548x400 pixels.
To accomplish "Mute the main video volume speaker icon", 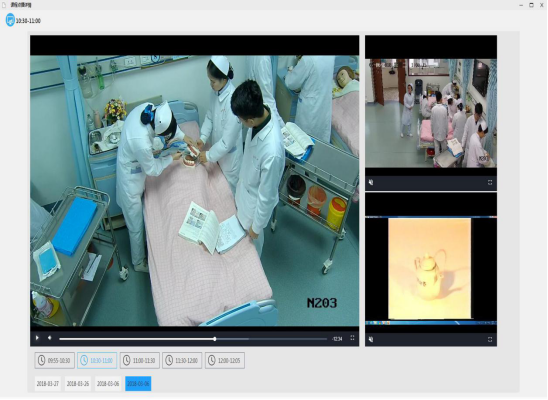I will [50, 338].
